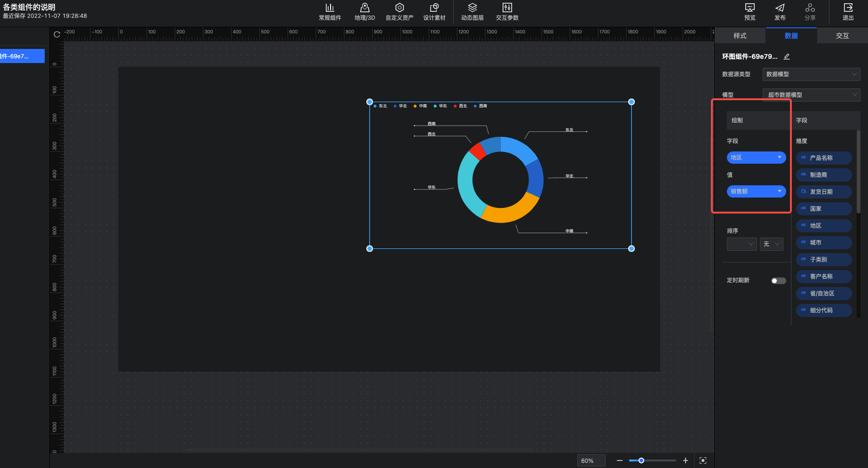Open the 地理/3D components menu
Image resolution: width=868 pixels, height=468 pixels.
click(x=364, y=12)
